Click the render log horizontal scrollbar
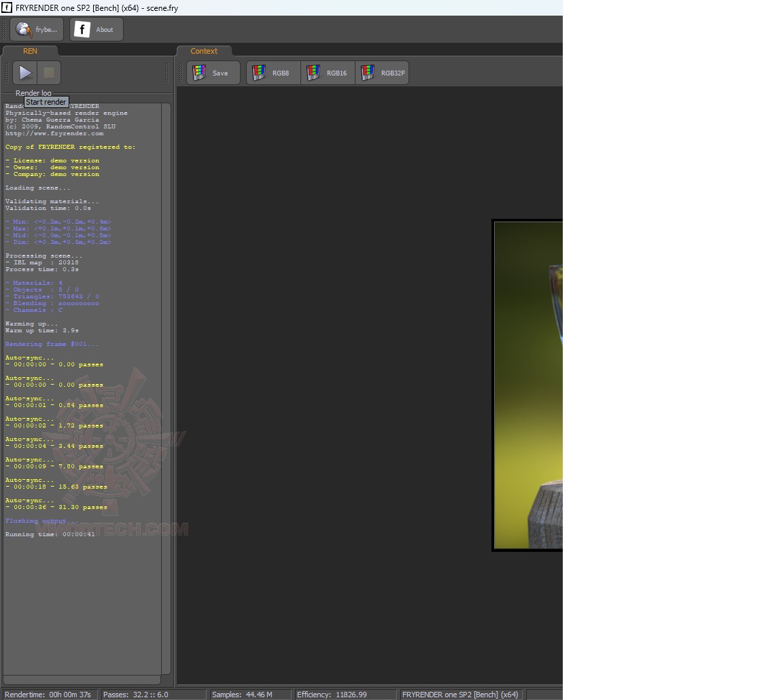783x700 pixels. point(82,680)
